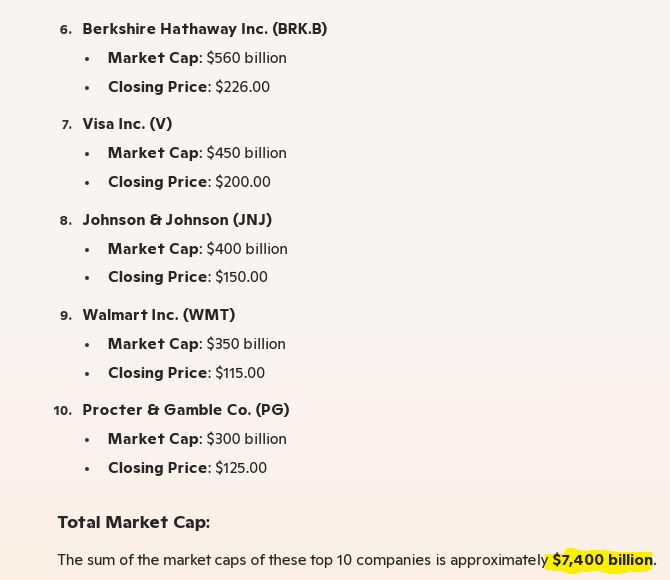670x580 pixels.
Task: Click the Berkshire Hathaway Inc. (BRK.B) heading
Action: (204, 29)
